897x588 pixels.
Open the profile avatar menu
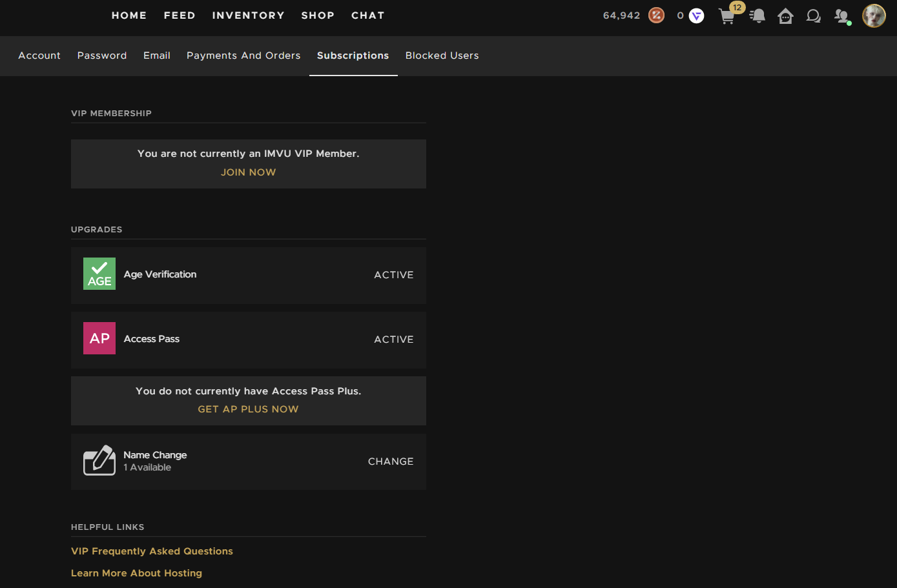874,16
